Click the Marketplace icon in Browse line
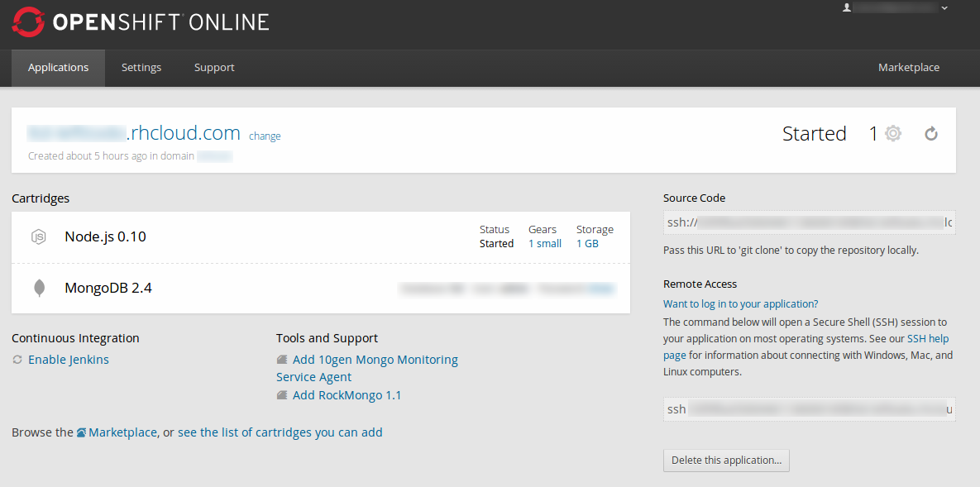Image resolution: width=980 pixels, height=487 pixels. (81, 432)
